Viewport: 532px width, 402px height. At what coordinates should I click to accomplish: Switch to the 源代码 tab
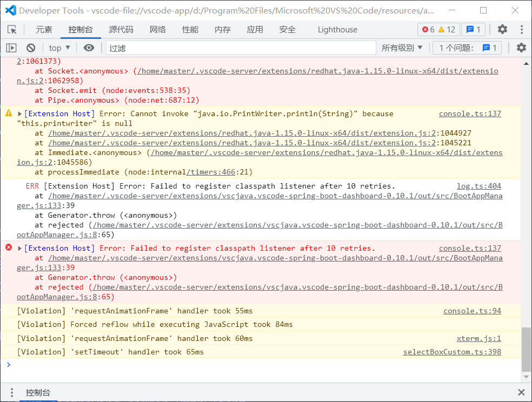click(120, 30)
